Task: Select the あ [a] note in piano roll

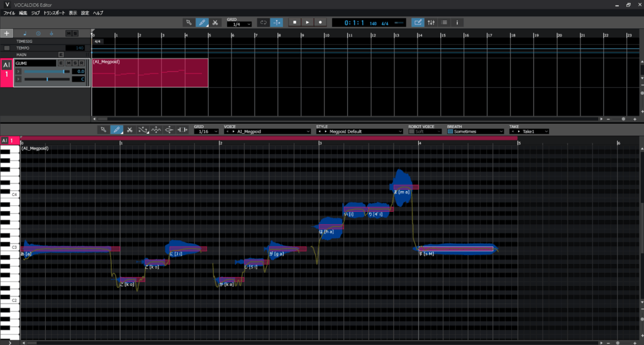Action: coord(70,249)
